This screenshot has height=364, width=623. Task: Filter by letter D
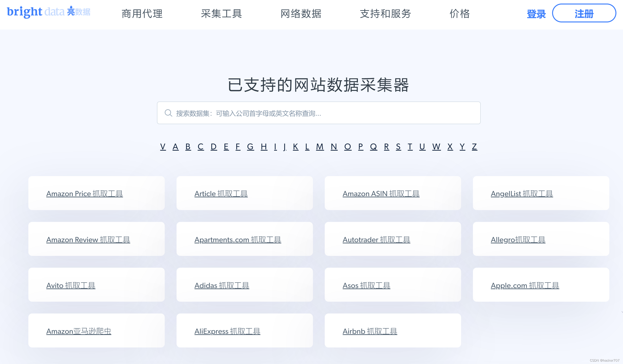[x=214, y=147]
